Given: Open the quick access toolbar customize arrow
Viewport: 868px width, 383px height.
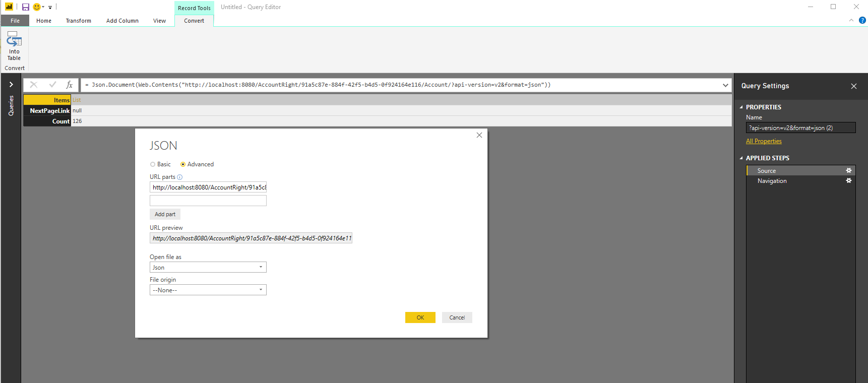Looking at the screenshot, I should (x=50, y=7).
